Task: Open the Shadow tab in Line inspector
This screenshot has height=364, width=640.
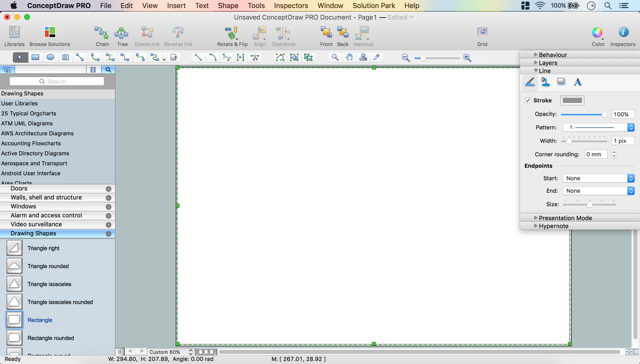Action: pyautogui.click(x=561, y=82)
